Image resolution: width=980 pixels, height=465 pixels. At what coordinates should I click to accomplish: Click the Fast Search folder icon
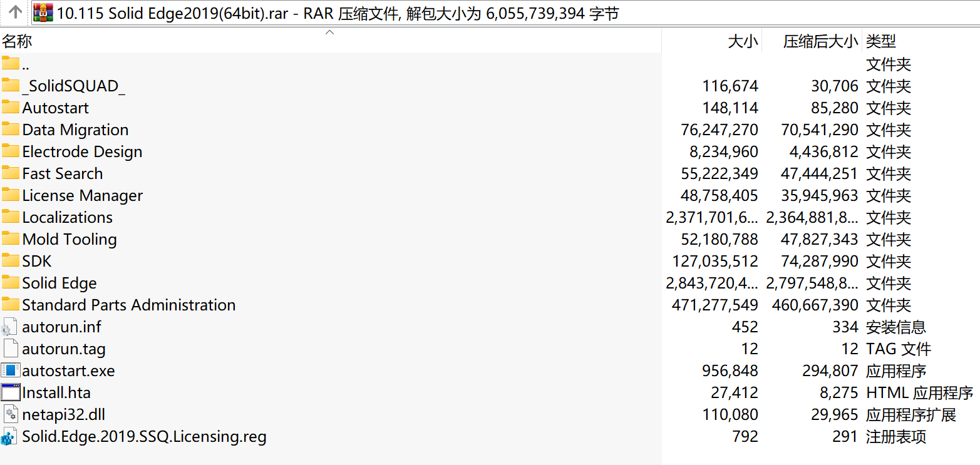(11, 173)
